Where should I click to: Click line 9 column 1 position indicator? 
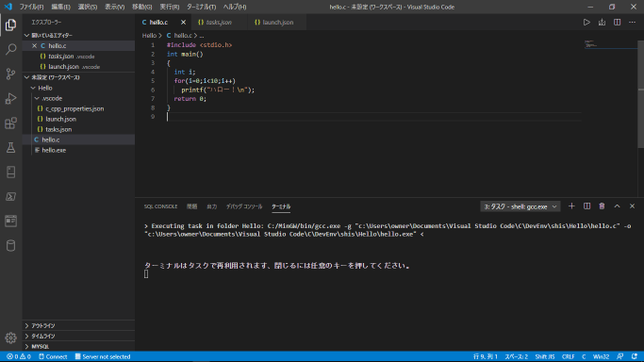tap(485, 356)
